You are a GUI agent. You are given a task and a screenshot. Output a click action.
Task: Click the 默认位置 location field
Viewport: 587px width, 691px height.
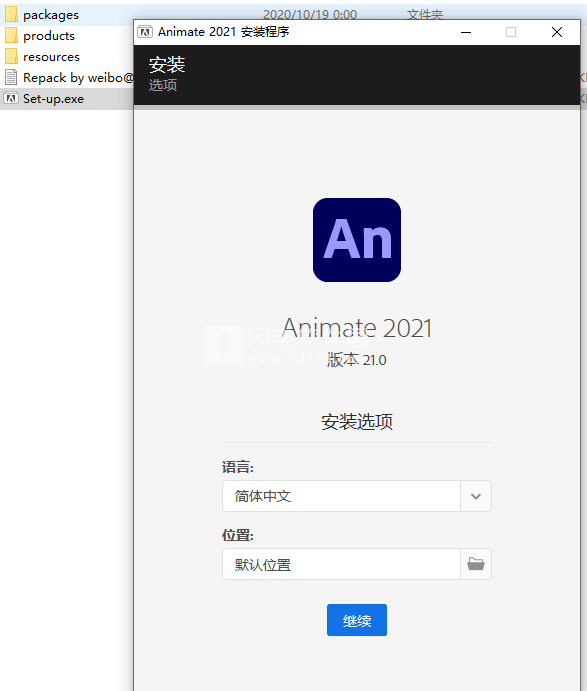click(x=342, y=564)
